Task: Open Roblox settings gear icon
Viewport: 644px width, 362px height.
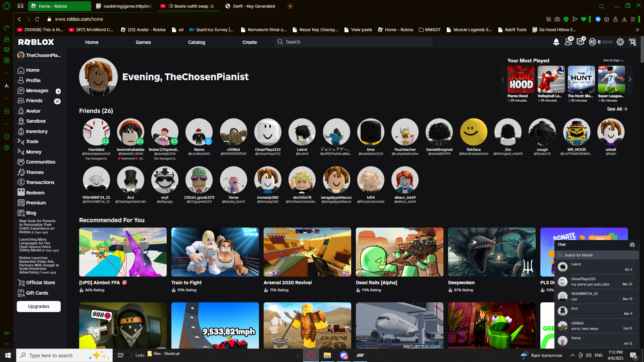Action: 620,42
